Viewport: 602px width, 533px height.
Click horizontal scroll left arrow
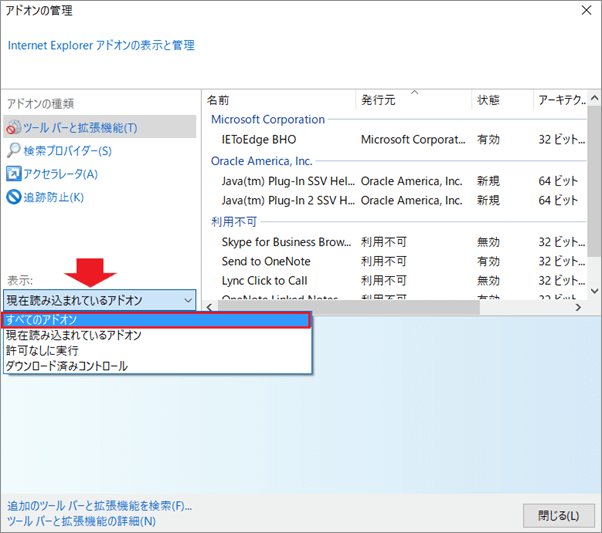tap(209, 307)
